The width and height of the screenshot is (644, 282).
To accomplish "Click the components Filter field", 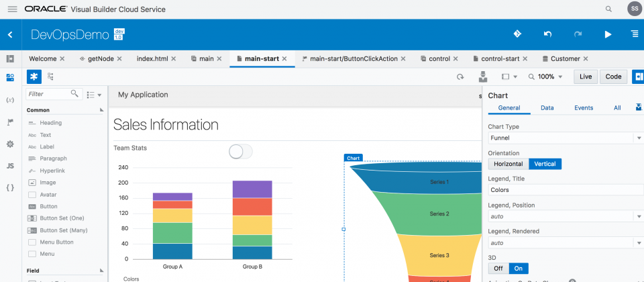I will (54, 94).
